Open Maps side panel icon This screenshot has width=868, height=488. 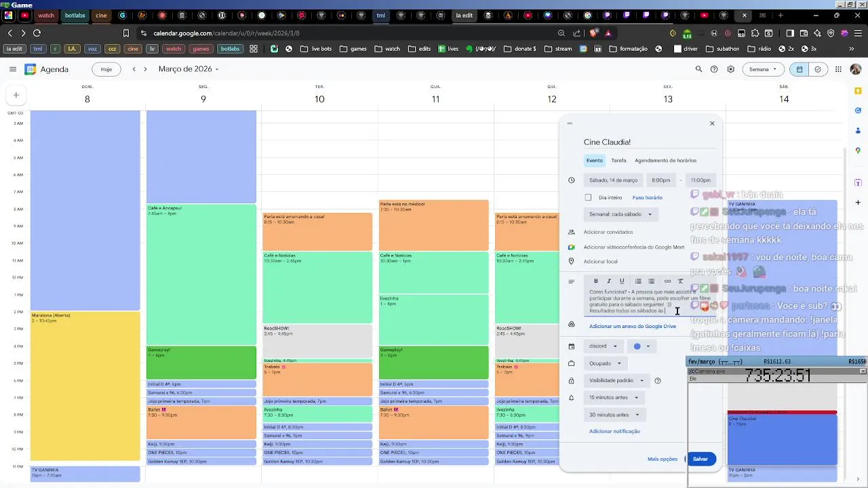858,150
